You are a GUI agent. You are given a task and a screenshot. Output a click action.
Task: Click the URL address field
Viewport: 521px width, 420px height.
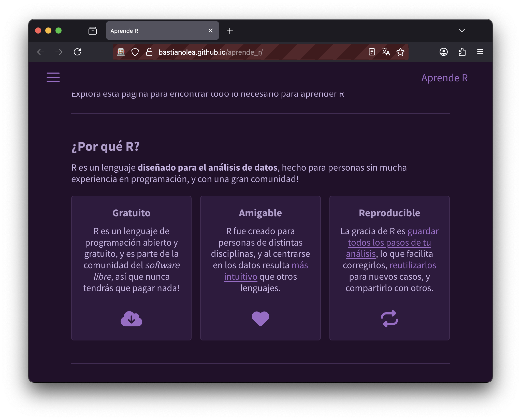coord(254,52)
